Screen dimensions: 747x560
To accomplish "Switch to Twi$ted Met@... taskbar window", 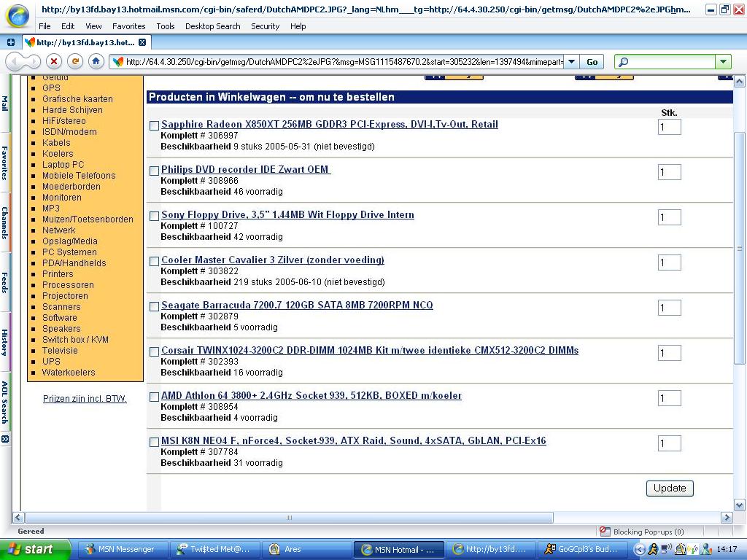I will pos(215,550).
